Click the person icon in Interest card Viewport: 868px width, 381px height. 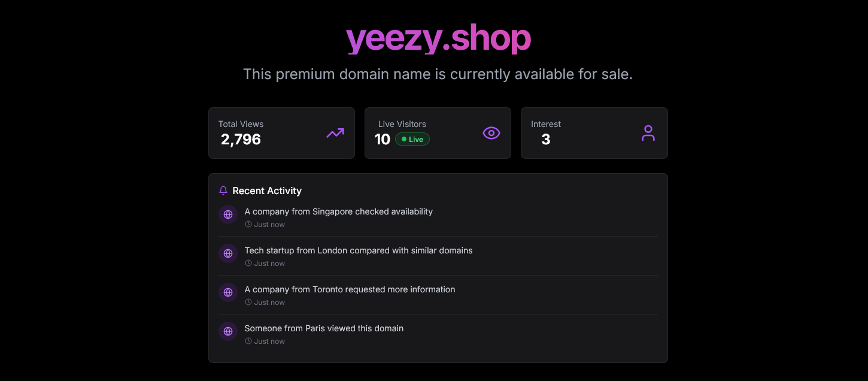[x=648, y=133]
